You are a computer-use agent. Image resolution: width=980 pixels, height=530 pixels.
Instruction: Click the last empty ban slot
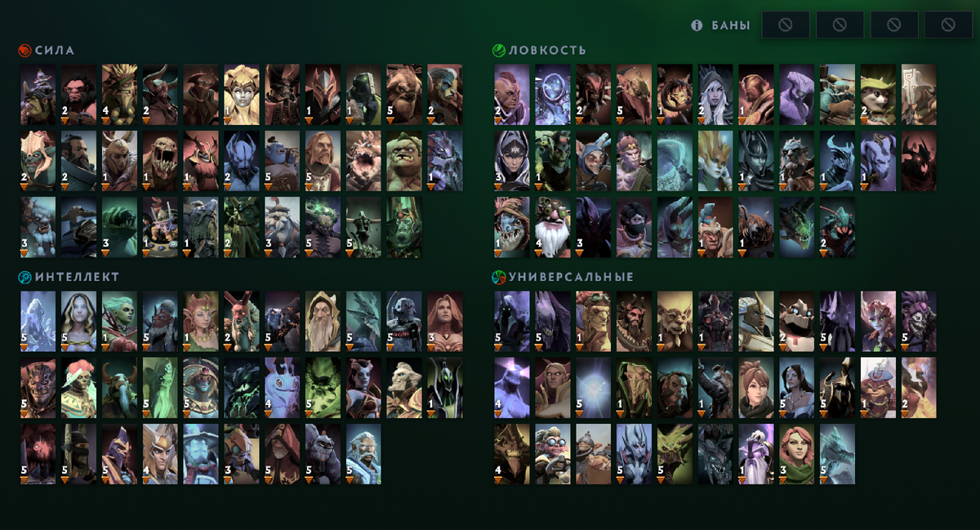point(948,25)
